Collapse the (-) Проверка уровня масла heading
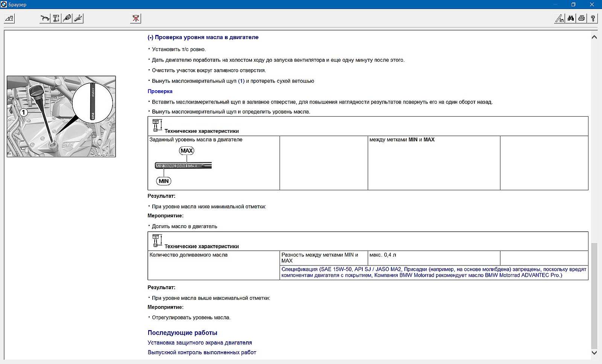Viewport: 602px width, 364px height. pyautogui.click(x=203, y=37)
